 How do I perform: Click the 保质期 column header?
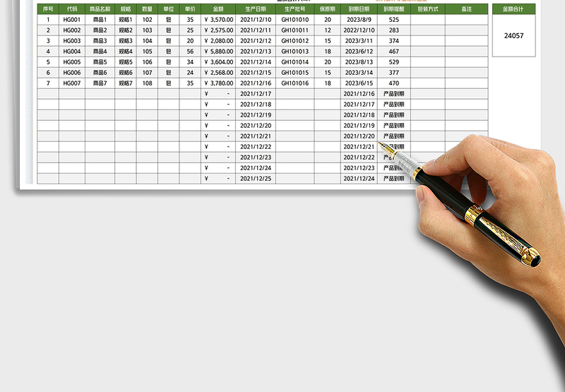[327, 9]
